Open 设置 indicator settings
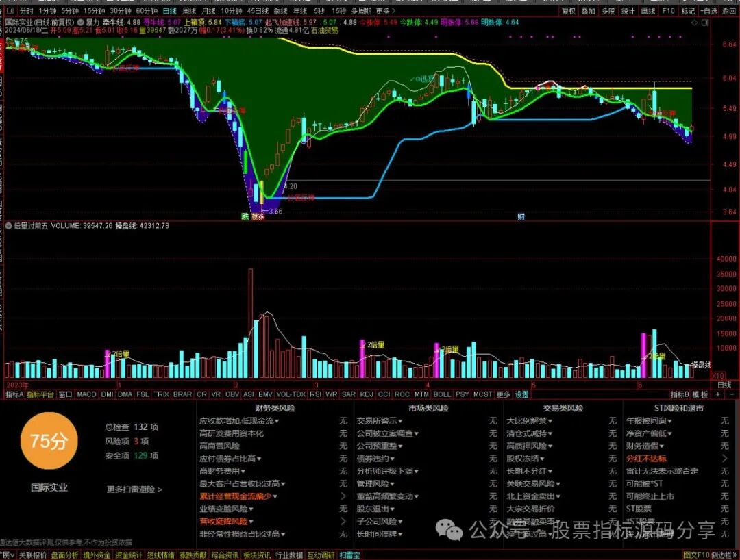The image size is (740, 560). 522,394
